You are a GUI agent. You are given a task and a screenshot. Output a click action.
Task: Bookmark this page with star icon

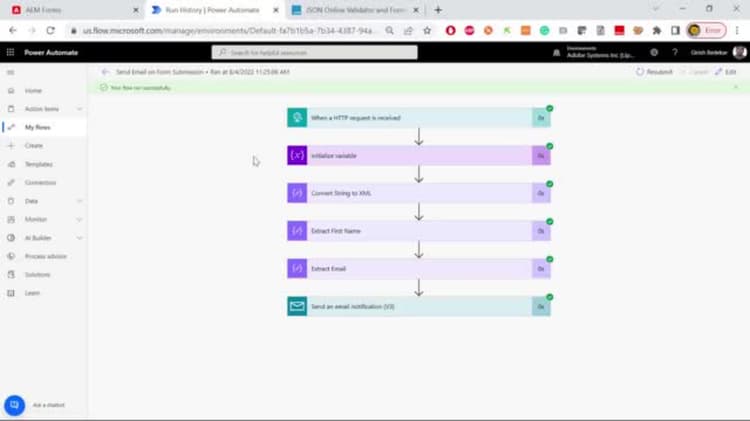pyautogui.click(x=427, y=31)
